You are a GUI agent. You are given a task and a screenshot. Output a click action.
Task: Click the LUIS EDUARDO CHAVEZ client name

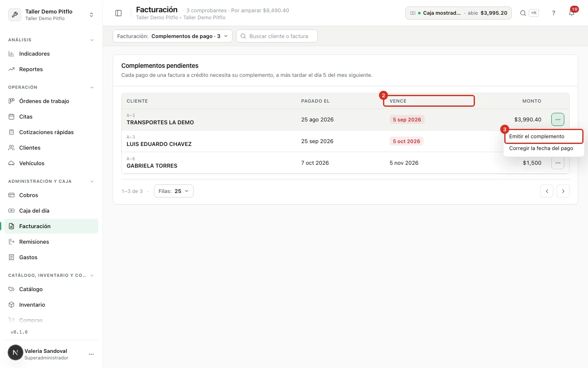point(159,144)
